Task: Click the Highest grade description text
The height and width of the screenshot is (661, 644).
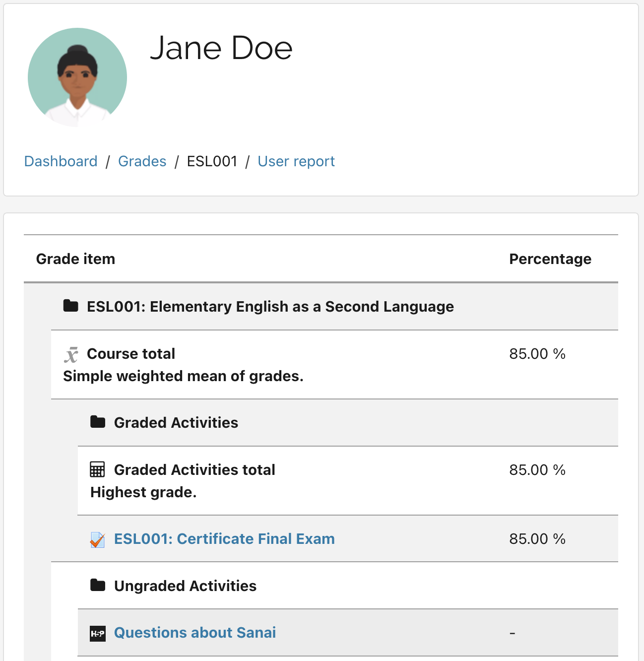Action: [x=143, y=492]
